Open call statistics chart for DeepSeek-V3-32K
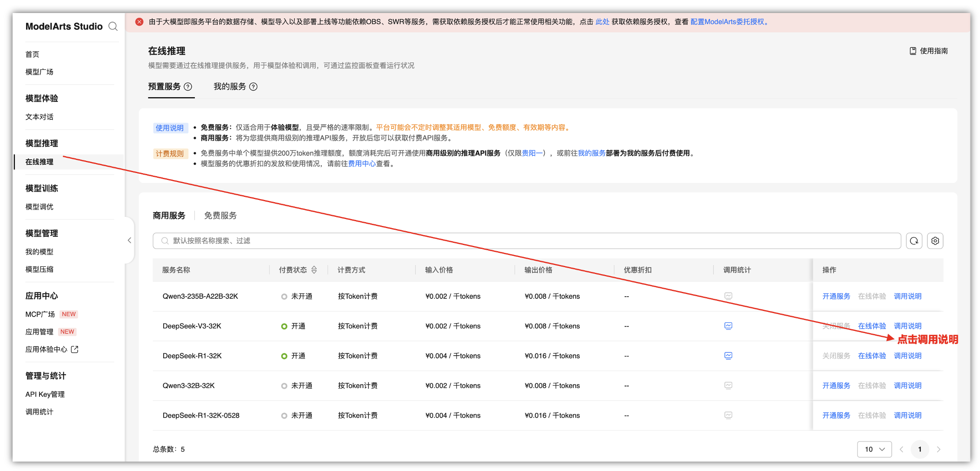 tap(728, 326)
